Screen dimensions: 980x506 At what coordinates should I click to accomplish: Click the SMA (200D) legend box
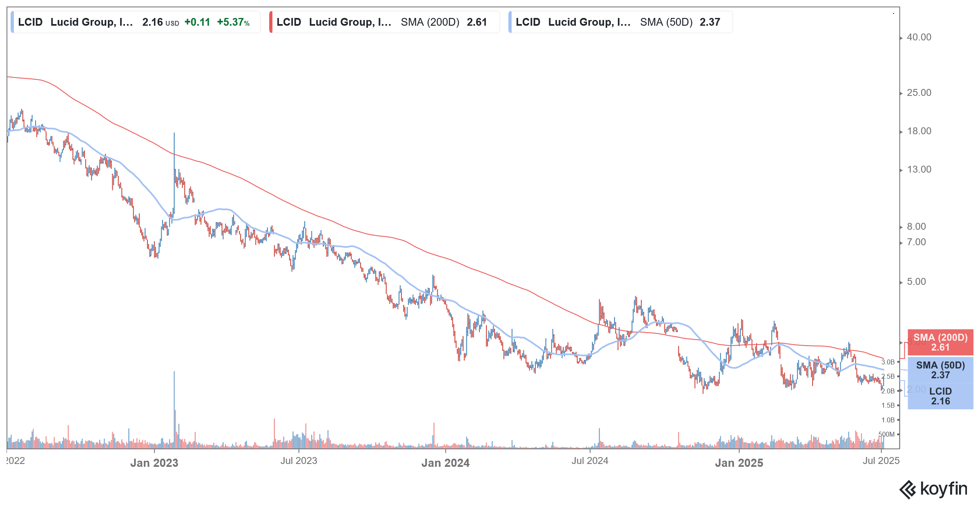point(384,22)
